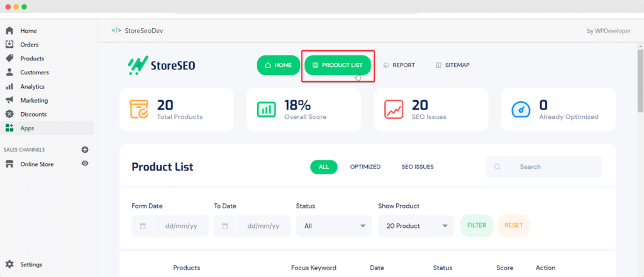Click the Overall Score chart icon
Screen dimensions: 644x277
click(266, 110)
